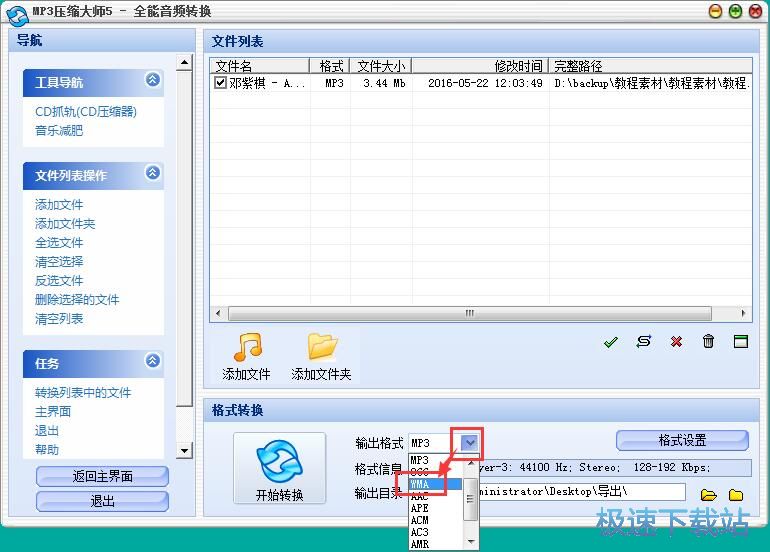Image resolution: width=770 pixels, height=552 pixels.
Task: Click file list scroll left arrow
Action: click(219, 313)
